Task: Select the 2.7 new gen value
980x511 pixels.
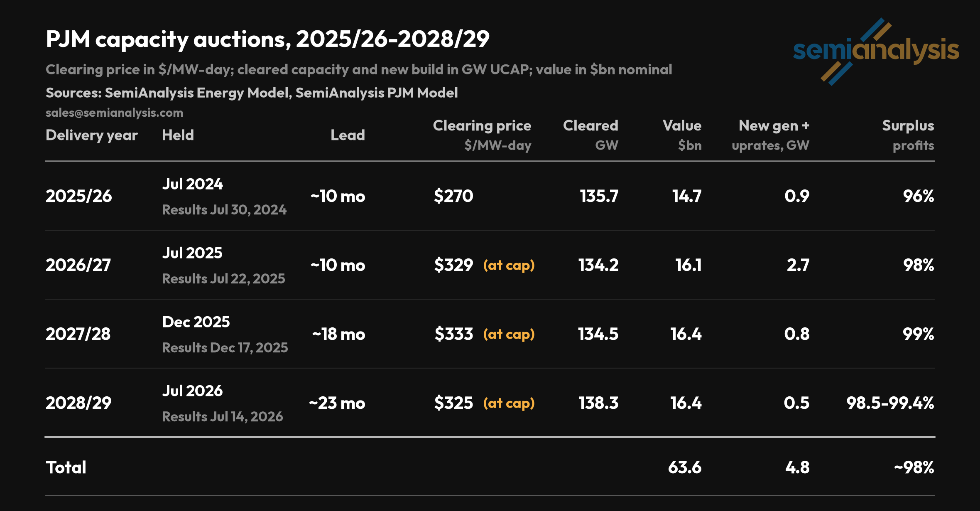Action: [x=798, y=265]
